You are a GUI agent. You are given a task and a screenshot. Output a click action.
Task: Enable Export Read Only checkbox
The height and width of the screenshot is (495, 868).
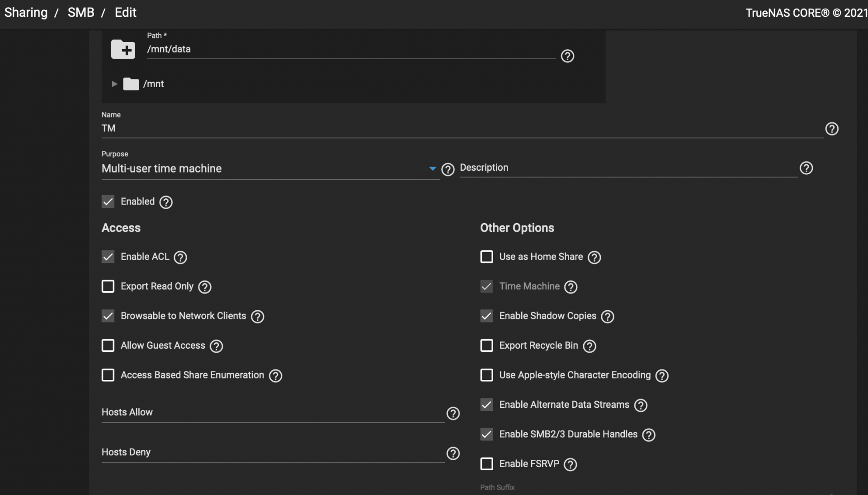click(108, 286)
